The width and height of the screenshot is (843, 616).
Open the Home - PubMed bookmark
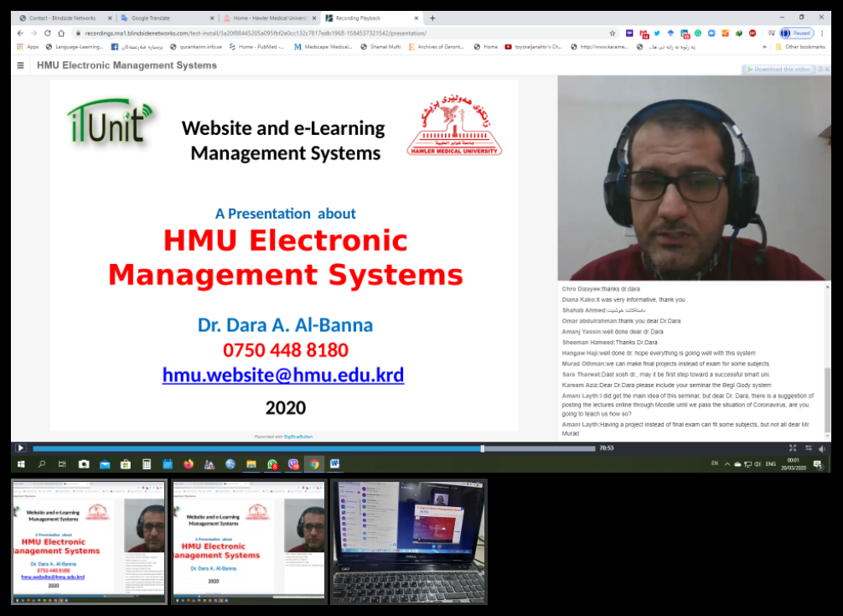coord(256,47)
